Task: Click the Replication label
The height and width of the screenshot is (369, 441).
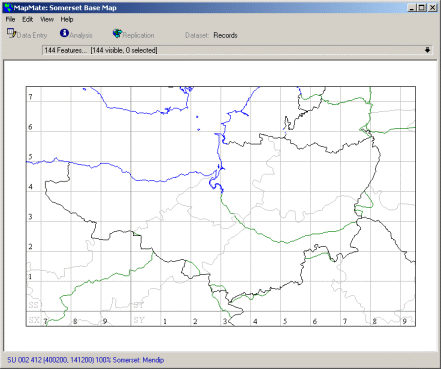Action: tap(138, 35)
